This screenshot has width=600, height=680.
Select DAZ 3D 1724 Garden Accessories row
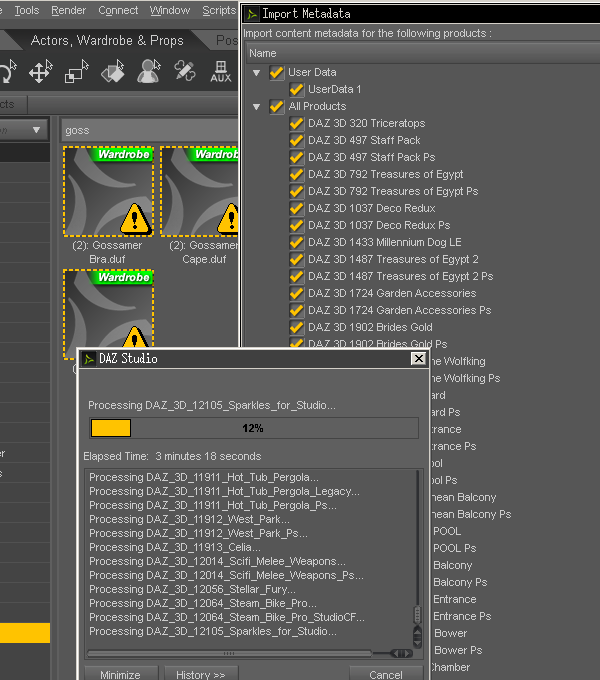pyautogui.click(x=392, y=293)
